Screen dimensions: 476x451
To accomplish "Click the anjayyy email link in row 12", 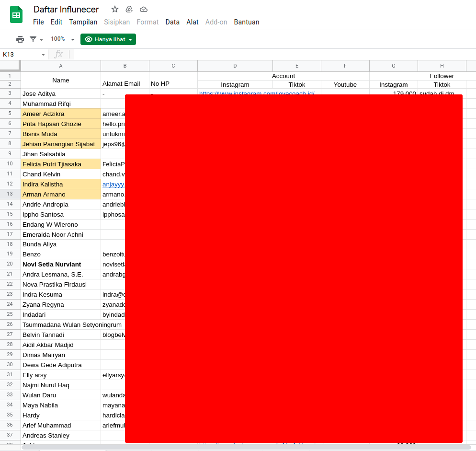I will [x=113, y=185].
